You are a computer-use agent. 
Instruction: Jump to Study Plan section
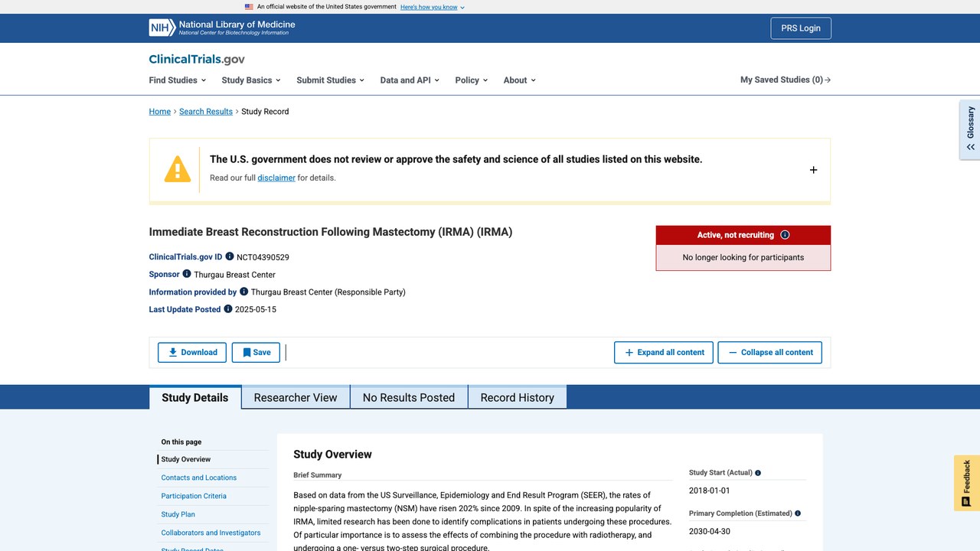[178, 514]
